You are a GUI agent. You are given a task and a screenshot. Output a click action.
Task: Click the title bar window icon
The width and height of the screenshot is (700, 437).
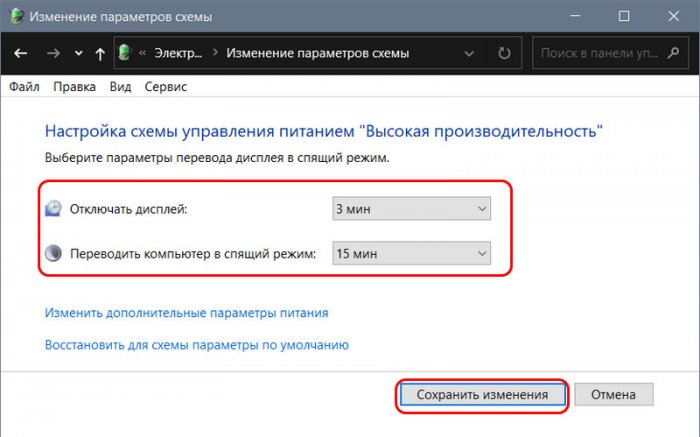[16, 16]
